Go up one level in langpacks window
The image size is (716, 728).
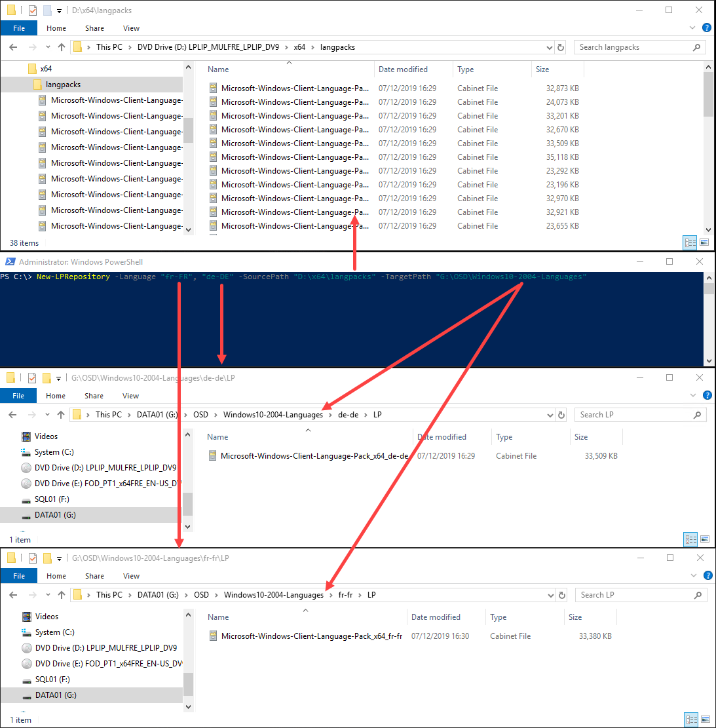62,47
